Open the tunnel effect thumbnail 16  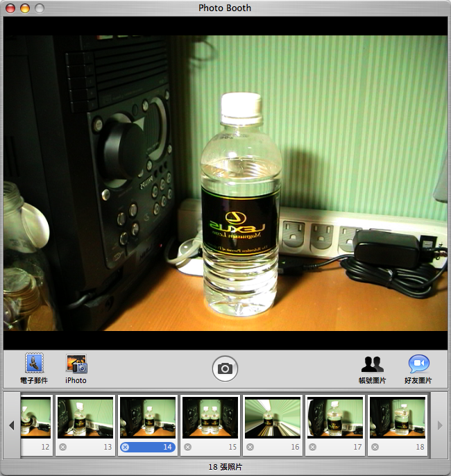[273, 418]
